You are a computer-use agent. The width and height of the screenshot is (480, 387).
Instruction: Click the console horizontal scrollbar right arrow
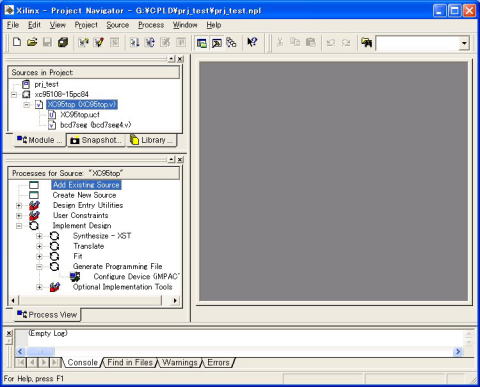[458, 351]
